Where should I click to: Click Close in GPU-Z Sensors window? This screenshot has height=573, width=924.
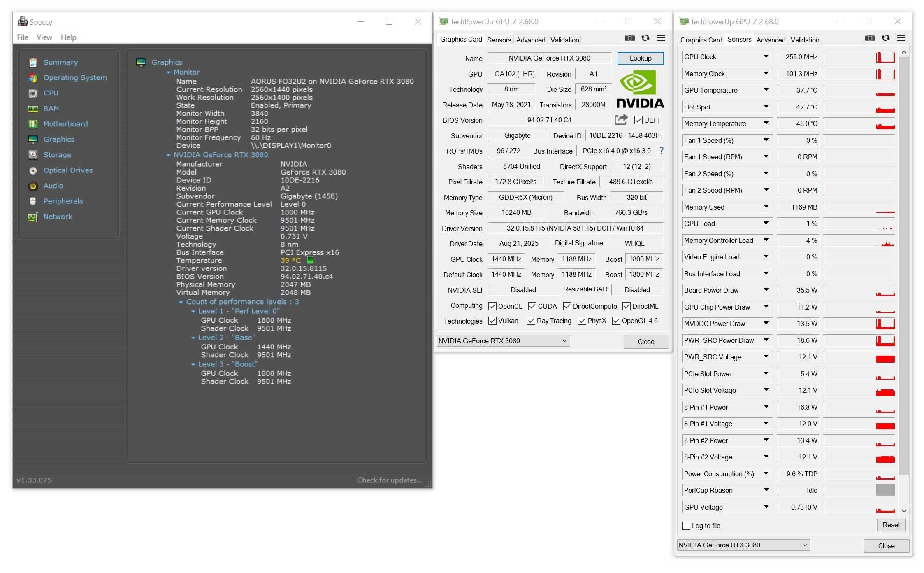coord(886,546)
